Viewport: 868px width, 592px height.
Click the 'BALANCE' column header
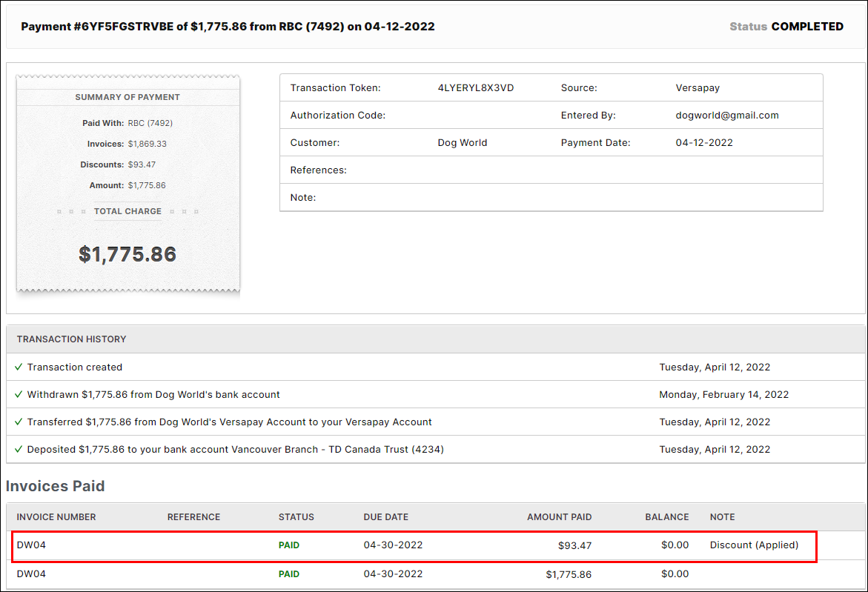(666, 516)
